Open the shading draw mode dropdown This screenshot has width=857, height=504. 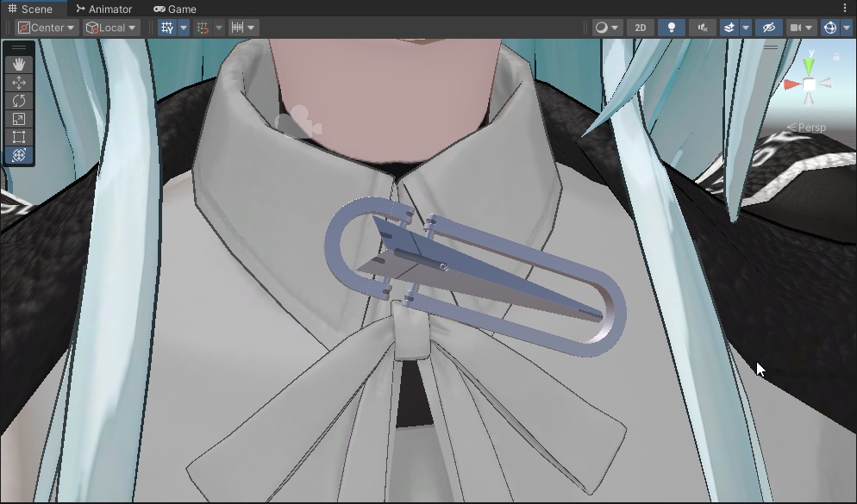pyautogui.click(x=607, y=28)
